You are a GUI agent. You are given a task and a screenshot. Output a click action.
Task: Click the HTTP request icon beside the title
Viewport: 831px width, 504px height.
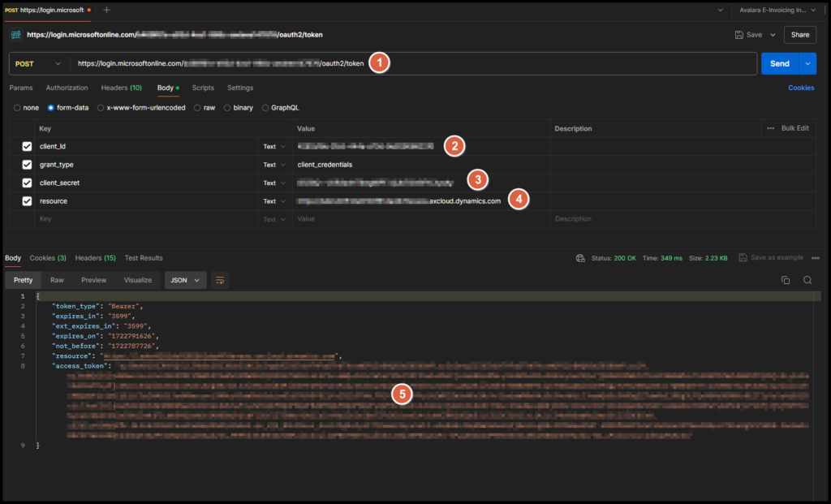pyautogui.click(x=16, y=34)
